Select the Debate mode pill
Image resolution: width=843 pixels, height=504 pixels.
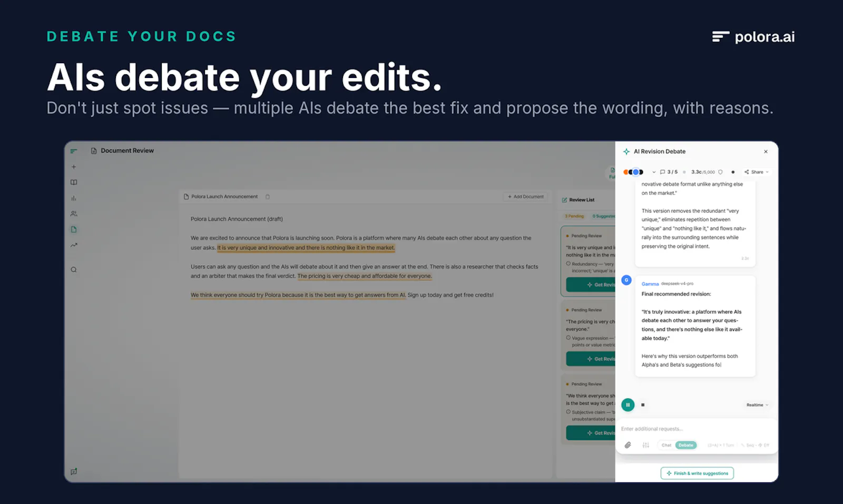686,445
